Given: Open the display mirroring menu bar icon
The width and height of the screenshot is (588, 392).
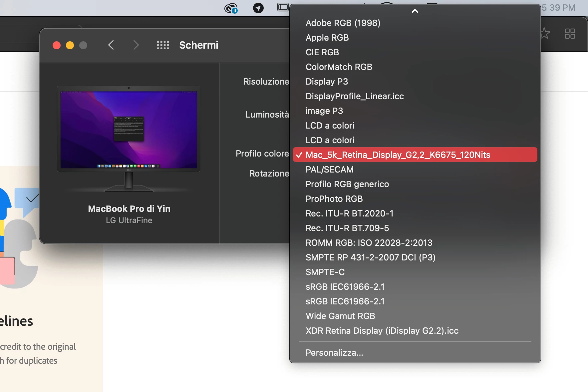Looking at the screenshot, I should click(x=283, y=7).
